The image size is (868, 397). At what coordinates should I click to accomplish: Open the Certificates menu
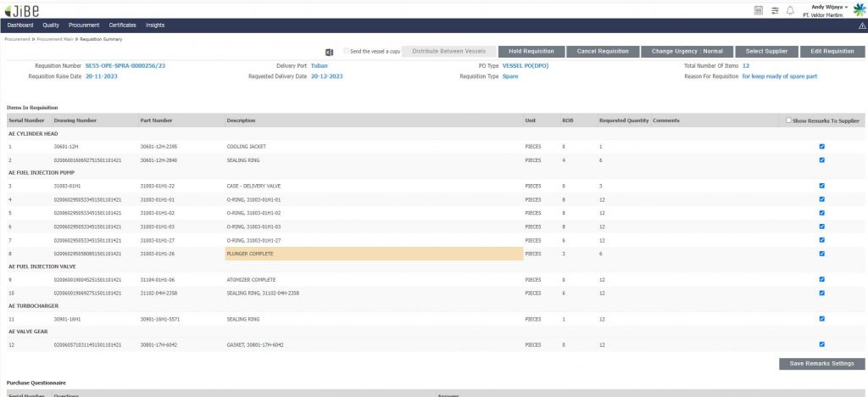(123, 25)
